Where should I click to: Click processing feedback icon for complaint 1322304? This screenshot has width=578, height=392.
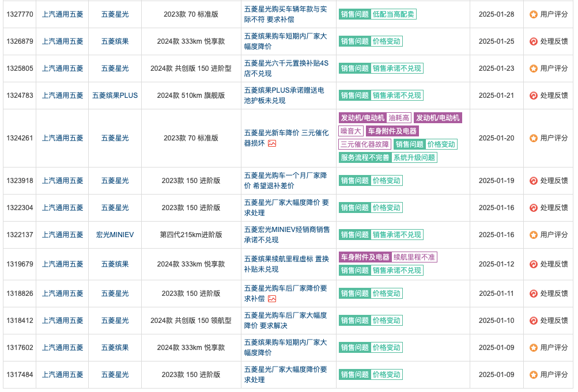pos(533,208)
